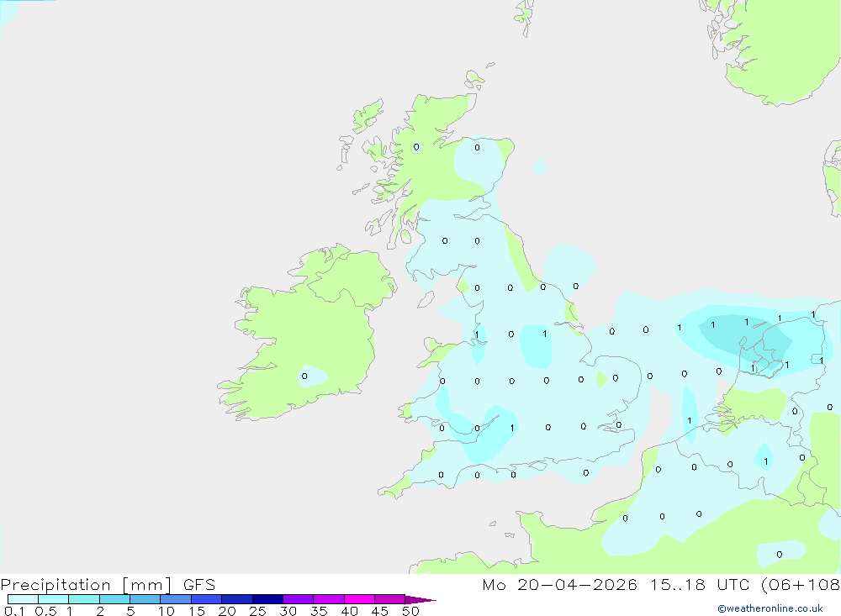Select the "25" legend label

(257, 611)
